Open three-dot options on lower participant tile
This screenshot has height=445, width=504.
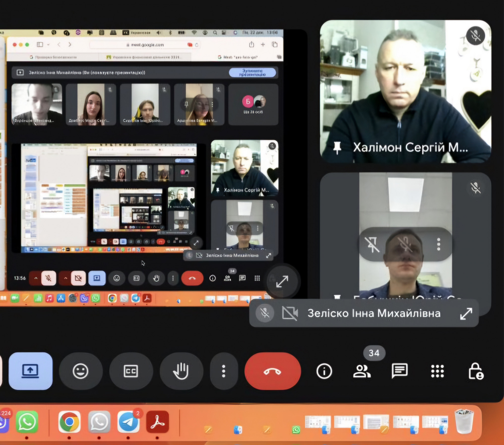coord(438,244)
